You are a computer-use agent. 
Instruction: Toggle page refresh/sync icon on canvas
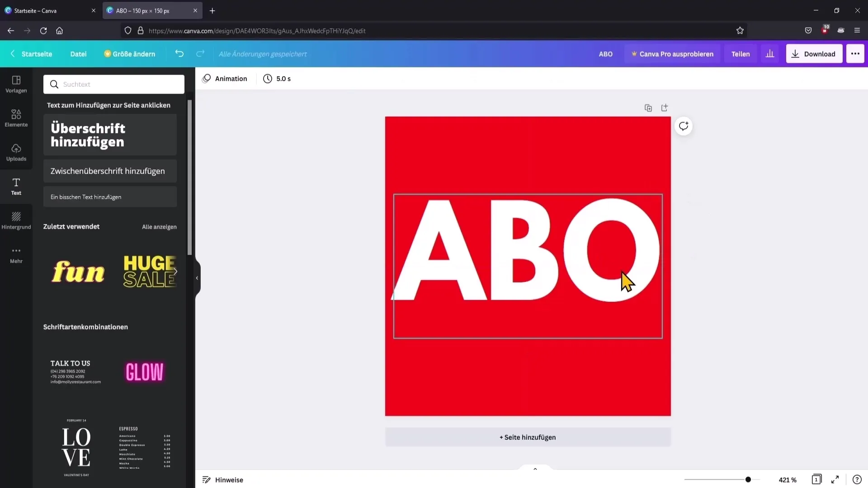click(x=684, y=126)
